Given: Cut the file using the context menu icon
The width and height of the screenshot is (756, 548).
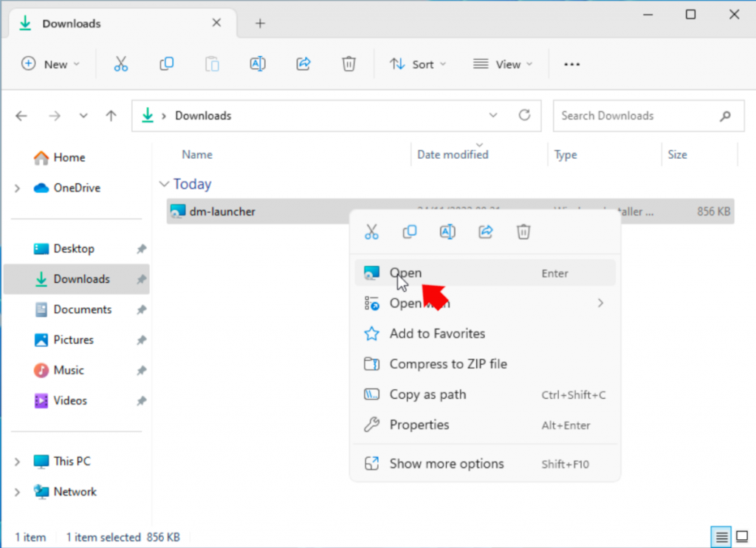Looking at the screenshot, I should point(372,231).
